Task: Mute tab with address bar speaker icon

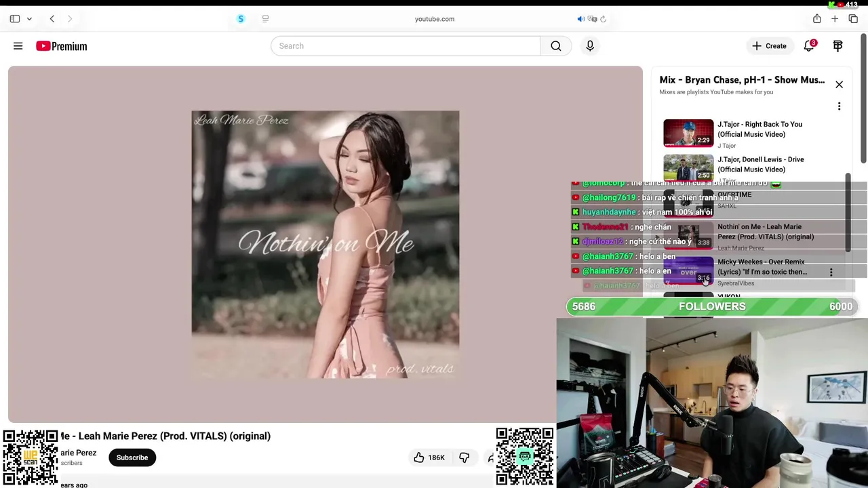Action: 580,19
